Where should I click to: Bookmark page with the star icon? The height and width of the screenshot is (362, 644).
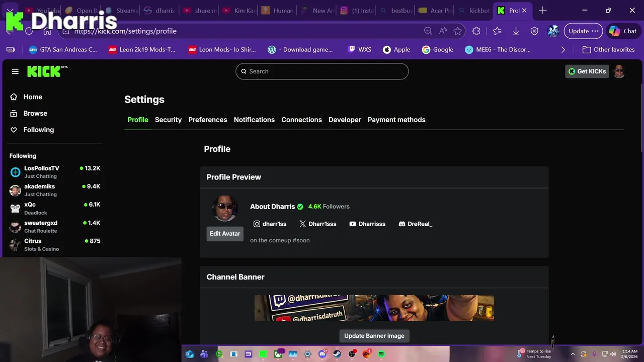tap(457, 31)
